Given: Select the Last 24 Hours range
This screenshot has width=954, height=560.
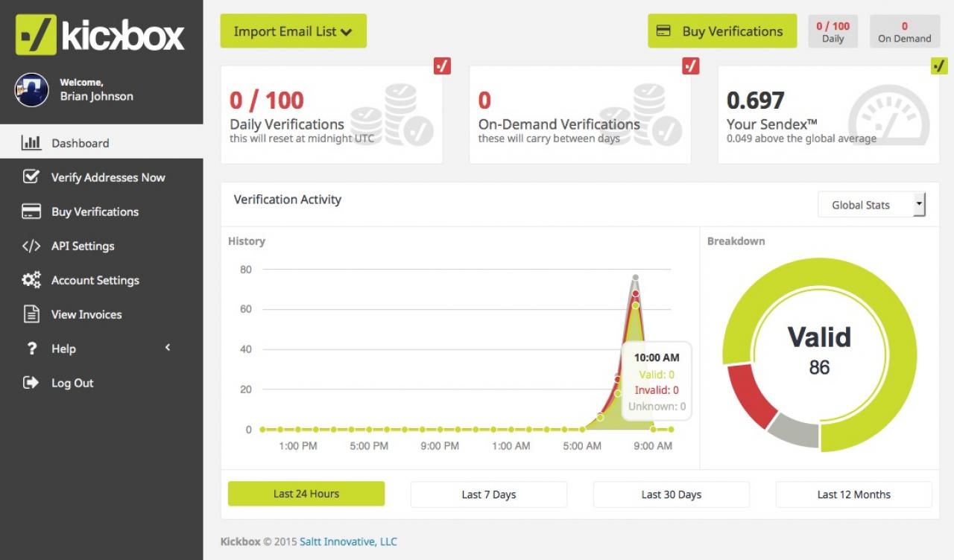Looking at the screenshot, I should pos(306,494).
